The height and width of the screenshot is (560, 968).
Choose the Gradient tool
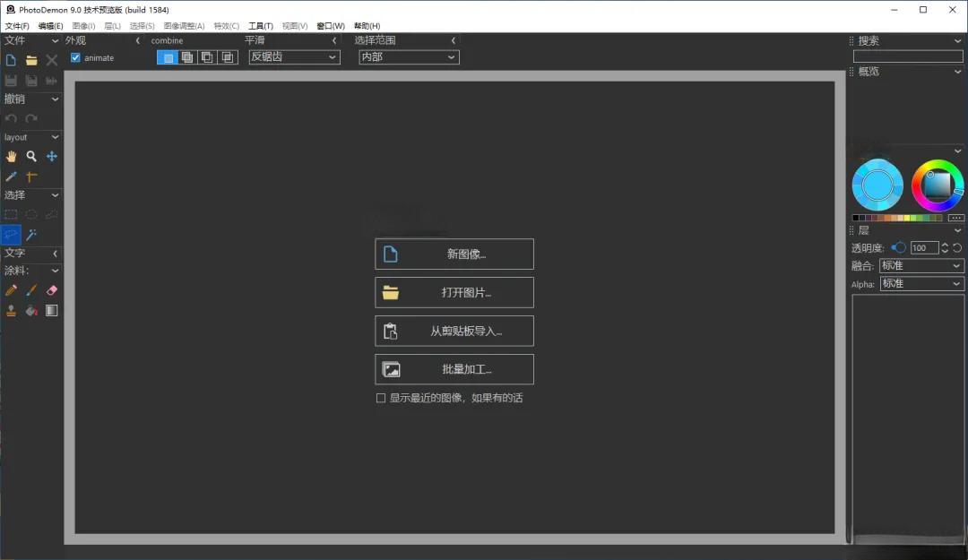[x=52, y=311]
